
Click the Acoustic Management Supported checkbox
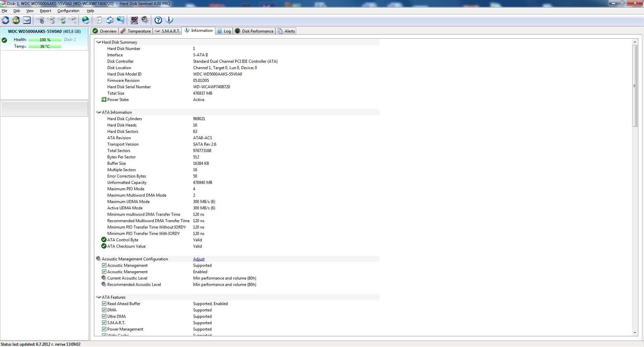pyautogui.click(x=104, y=265)
